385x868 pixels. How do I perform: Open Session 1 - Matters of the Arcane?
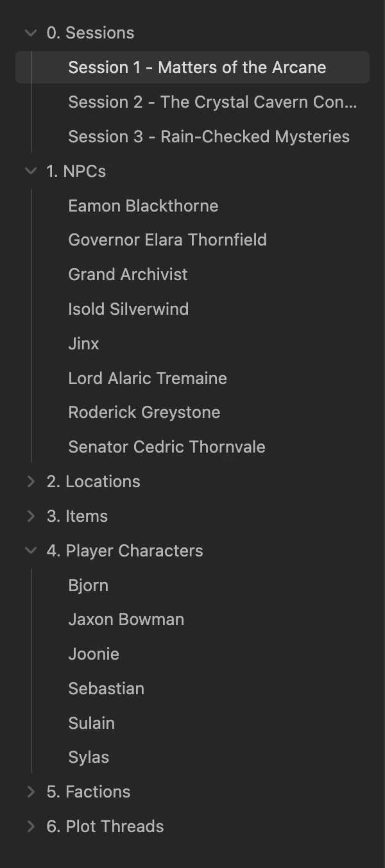click(x=196, y=67)
